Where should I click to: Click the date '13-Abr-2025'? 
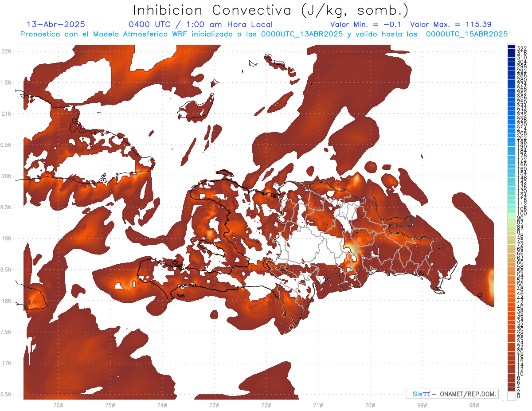coord(56,24)
